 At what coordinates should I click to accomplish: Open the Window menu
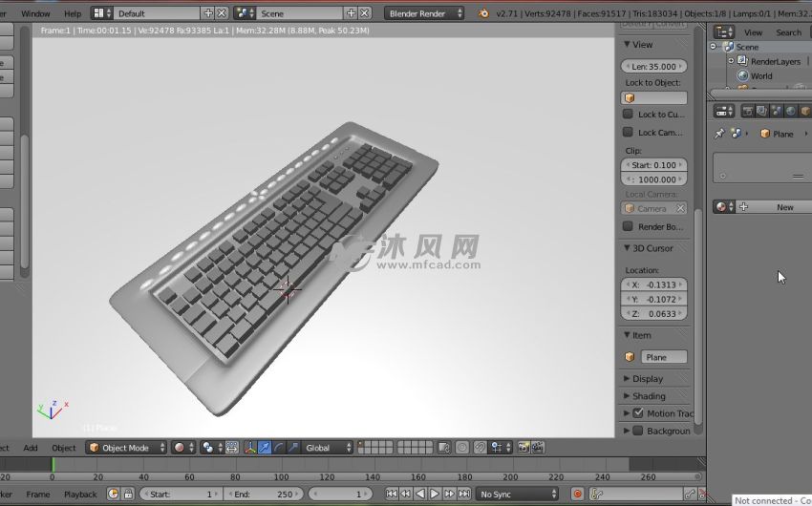coord(35,13)
